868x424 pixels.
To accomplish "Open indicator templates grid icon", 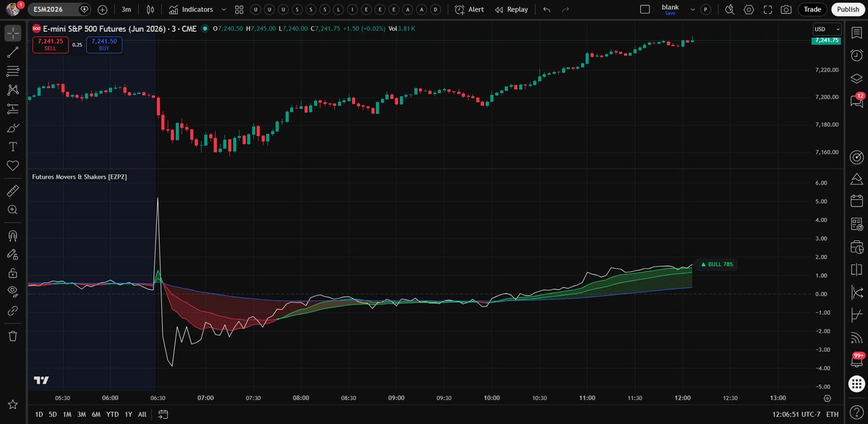I will point(239,9).
